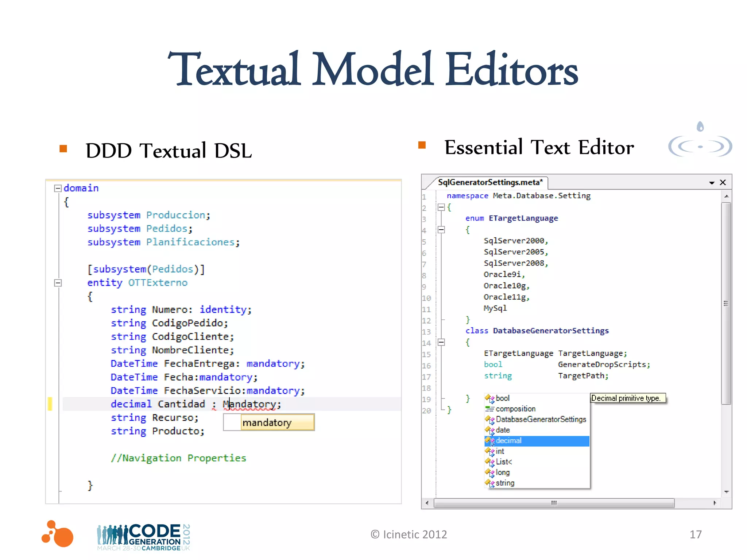Click the type icon beside 'date'
Viewport: 747px width, 560px height.
[x=490, y=430]
